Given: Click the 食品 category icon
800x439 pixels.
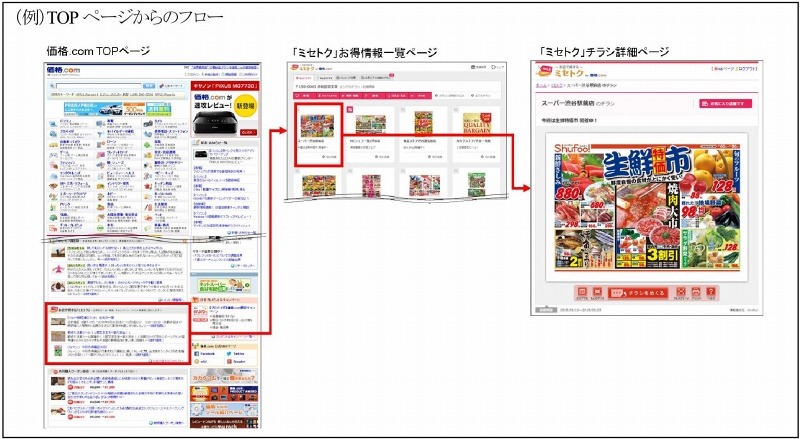Looking at the screenshot, I should 101,207.
